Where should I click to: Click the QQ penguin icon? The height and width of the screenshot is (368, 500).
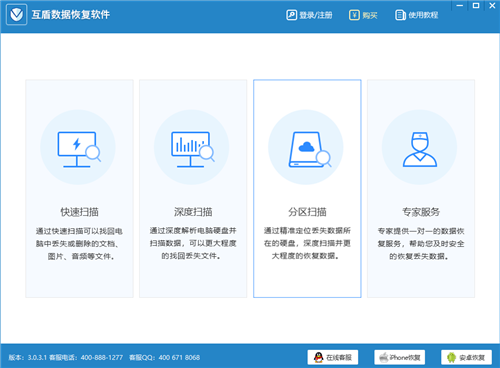coord(319,357)
